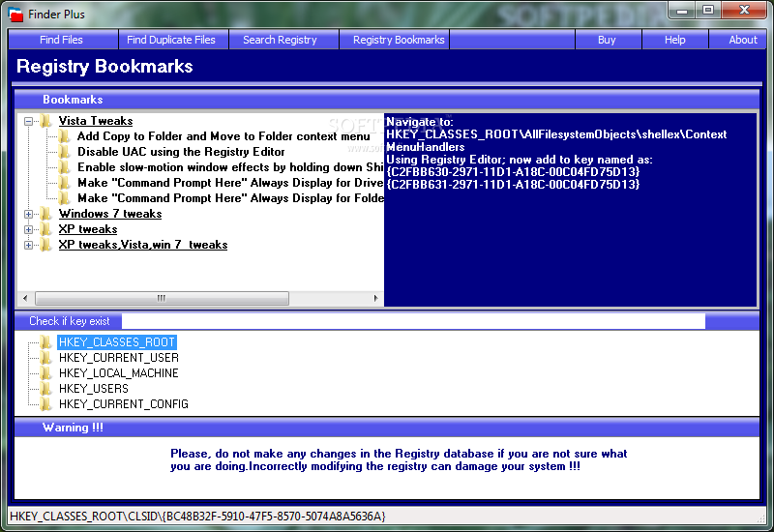Focus the key existence input field
The height and width of the screenshot is (532, 774).
[x=413, y=321]
